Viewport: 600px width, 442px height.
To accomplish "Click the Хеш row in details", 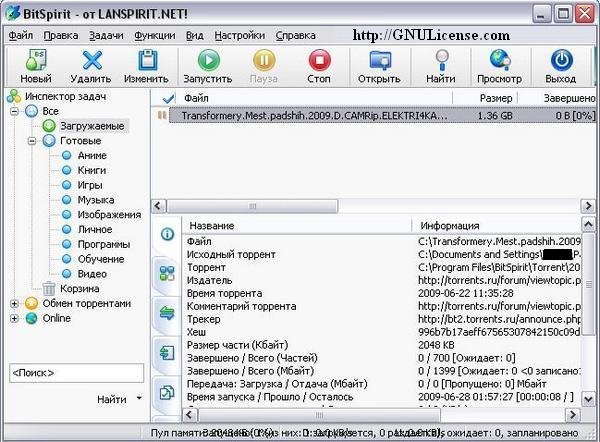I will (x=382, y=332).
